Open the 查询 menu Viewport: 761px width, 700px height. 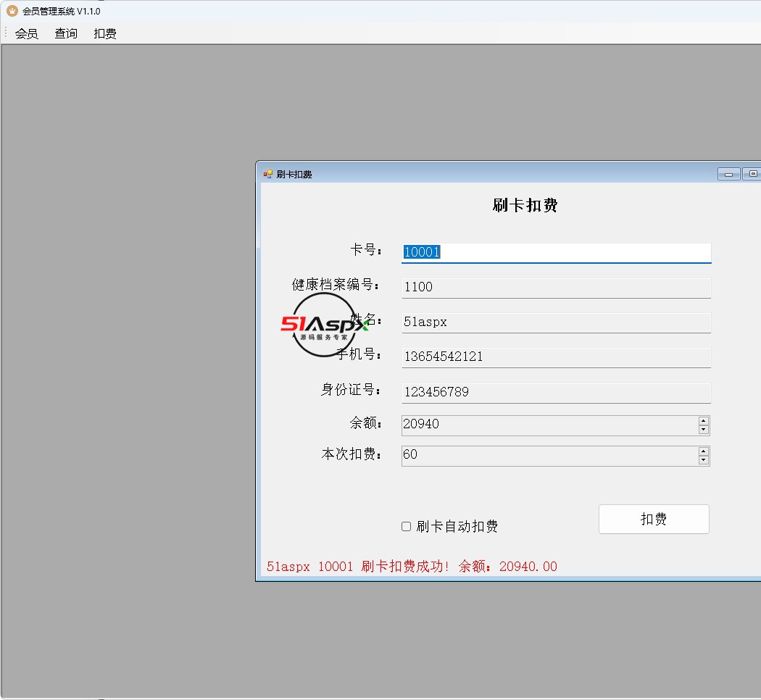(66, 33)
